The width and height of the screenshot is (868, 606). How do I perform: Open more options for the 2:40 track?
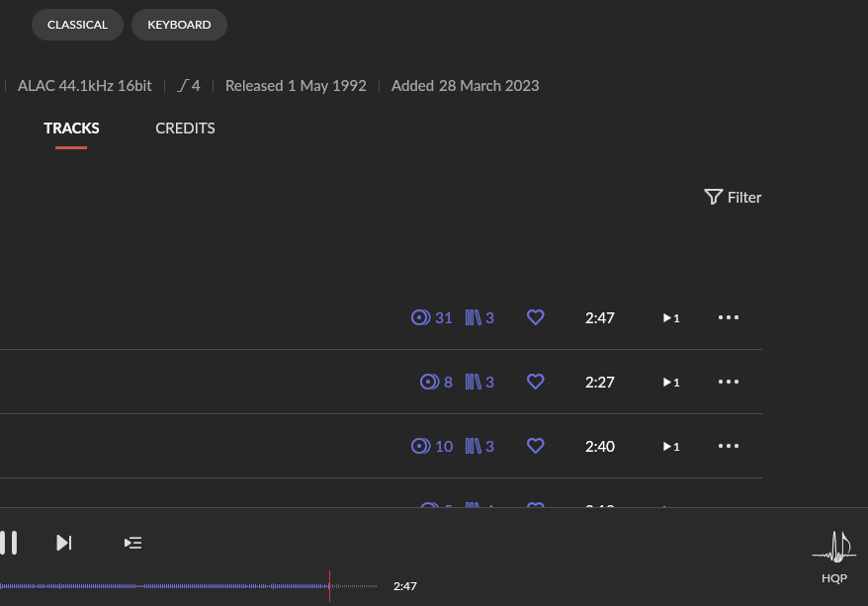729,446
